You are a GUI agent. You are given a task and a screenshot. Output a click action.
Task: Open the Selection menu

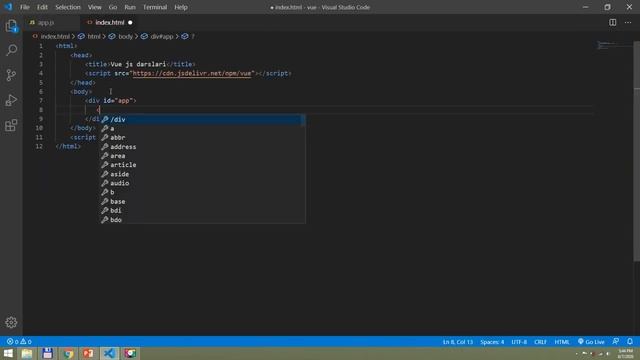coord(68,7)
